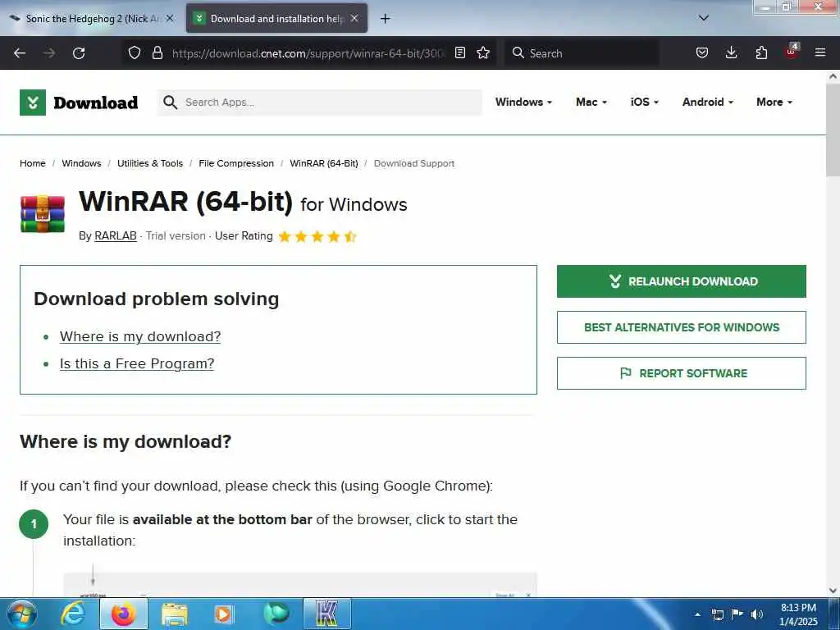Expand the More dropdown menu
The height and width of the screenshot is (630, 840).
(774, 102)
